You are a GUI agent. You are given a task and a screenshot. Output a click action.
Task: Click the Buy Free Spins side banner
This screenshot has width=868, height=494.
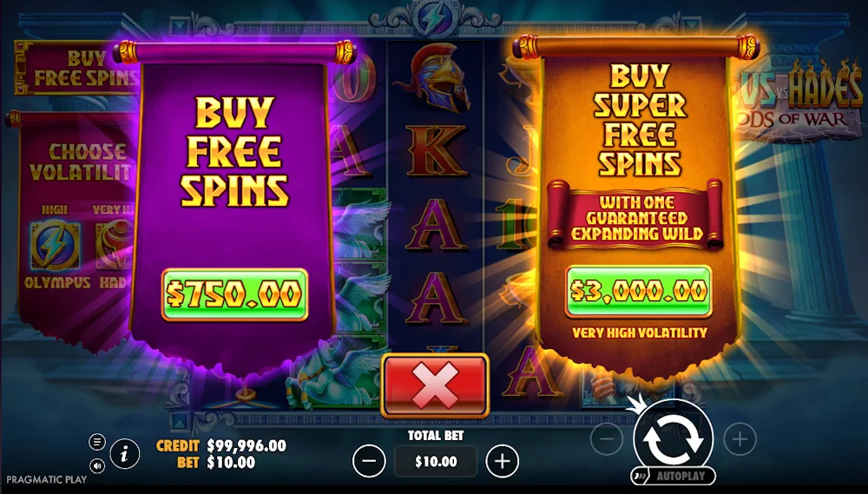pos(77,68)
